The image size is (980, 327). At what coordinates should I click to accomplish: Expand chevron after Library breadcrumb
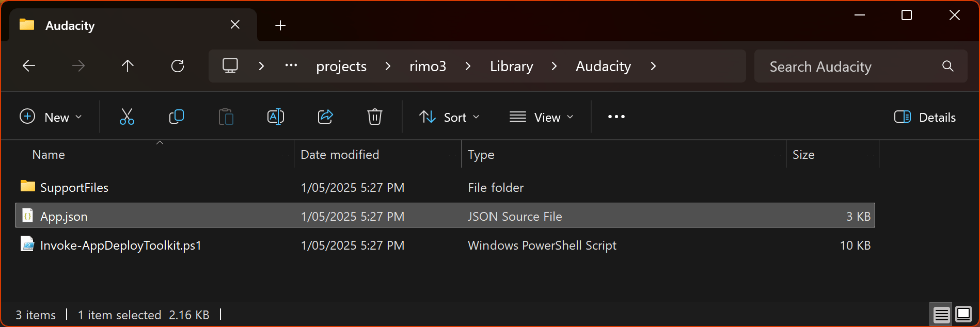click(x=554, y=66)
